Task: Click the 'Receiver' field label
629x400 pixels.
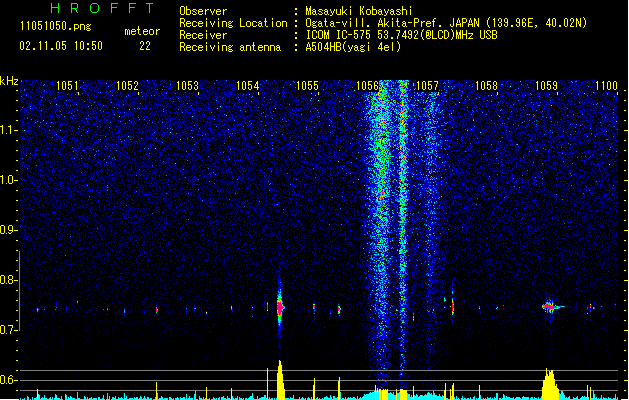Action: 203,35
